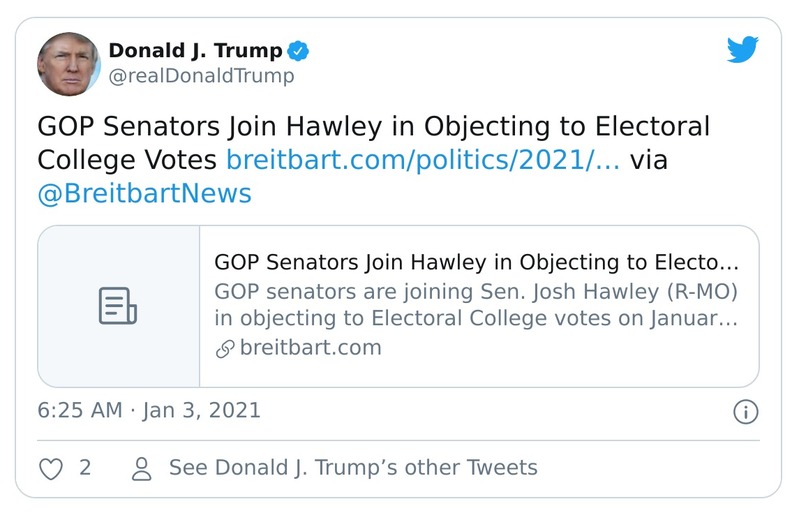
Task: Click the like count number 2
Action: [85, 467]
